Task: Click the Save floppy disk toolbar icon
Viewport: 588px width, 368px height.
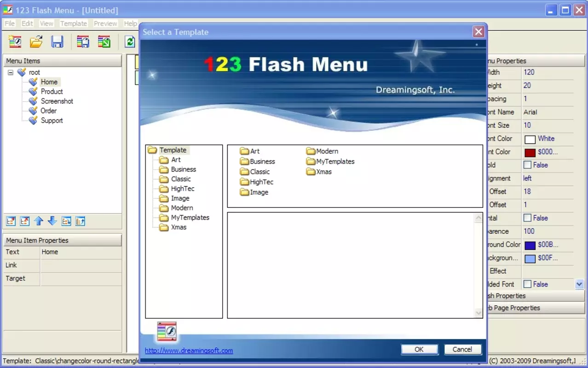Action: pos(57,42)
